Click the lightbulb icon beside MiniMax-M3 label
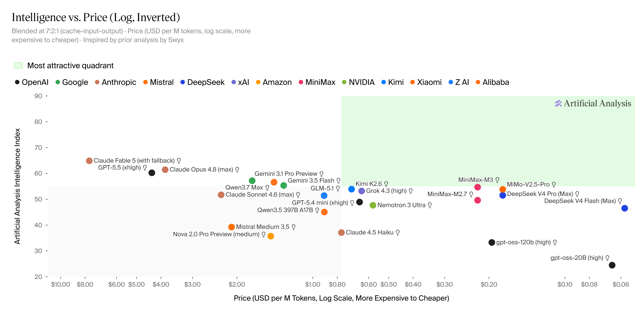The image size is (644, 315). [497, 180]
